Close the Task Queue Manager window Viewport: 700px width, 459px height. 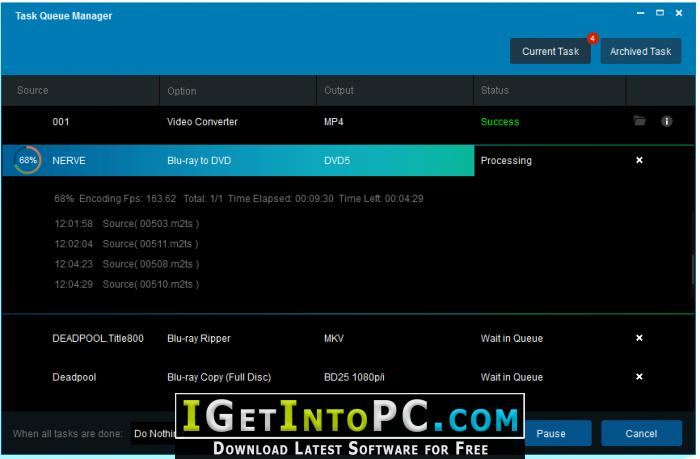point(679,13)
